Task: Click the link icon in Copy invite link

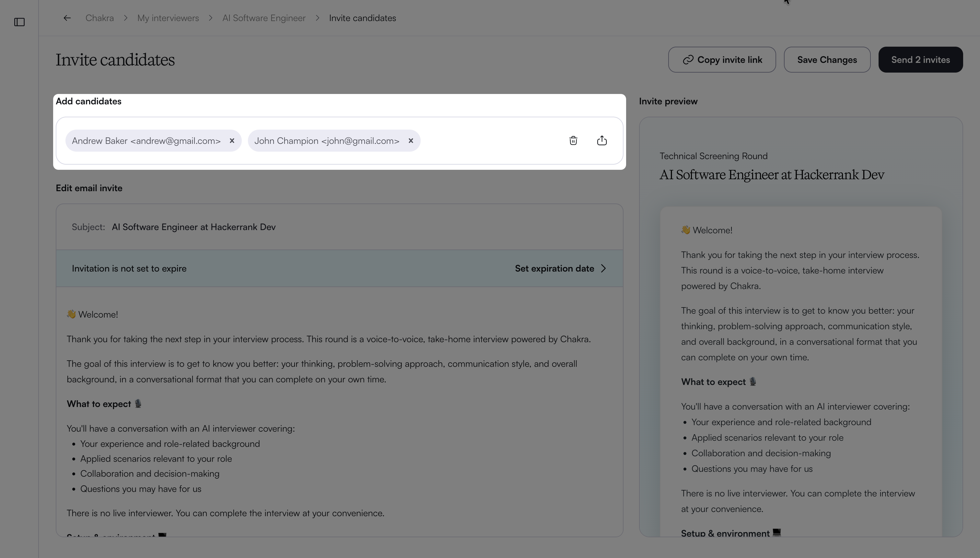Action: point(688,60)
